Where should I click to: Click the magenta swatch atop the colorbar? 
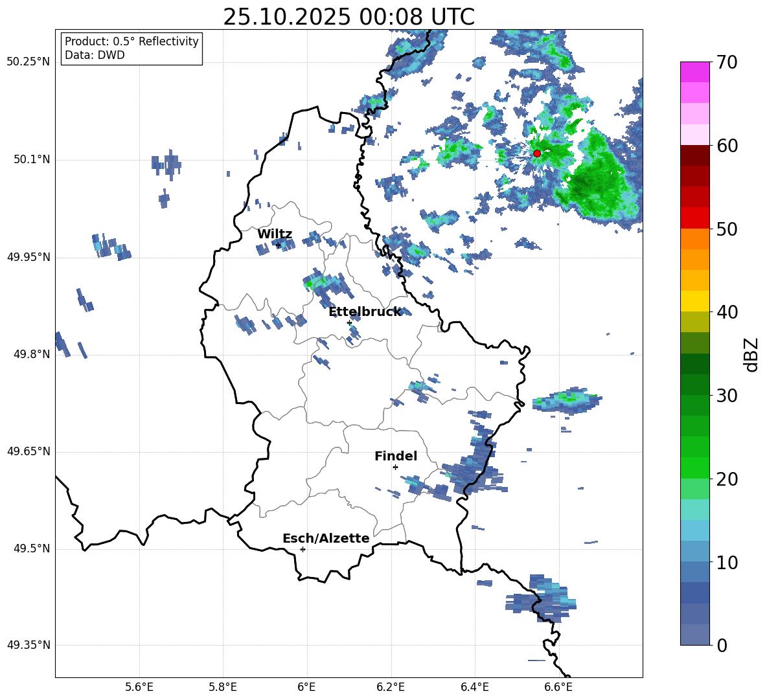[x=694, y=72]
